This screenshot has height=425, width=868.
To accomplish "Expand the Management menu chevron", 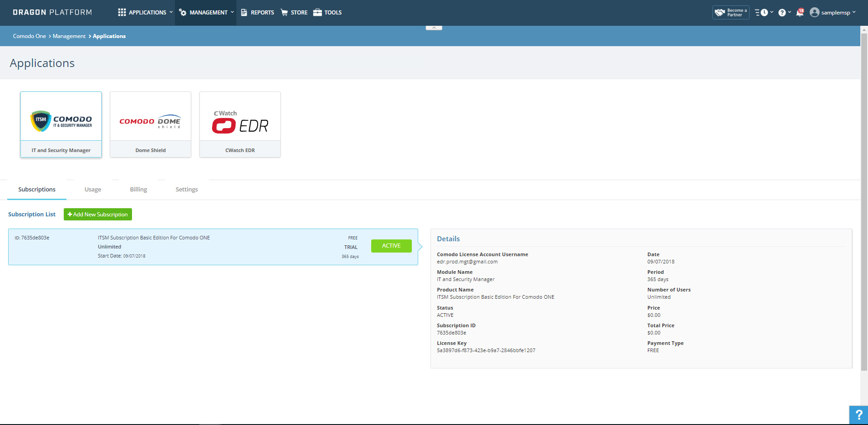I will [232, 12].
